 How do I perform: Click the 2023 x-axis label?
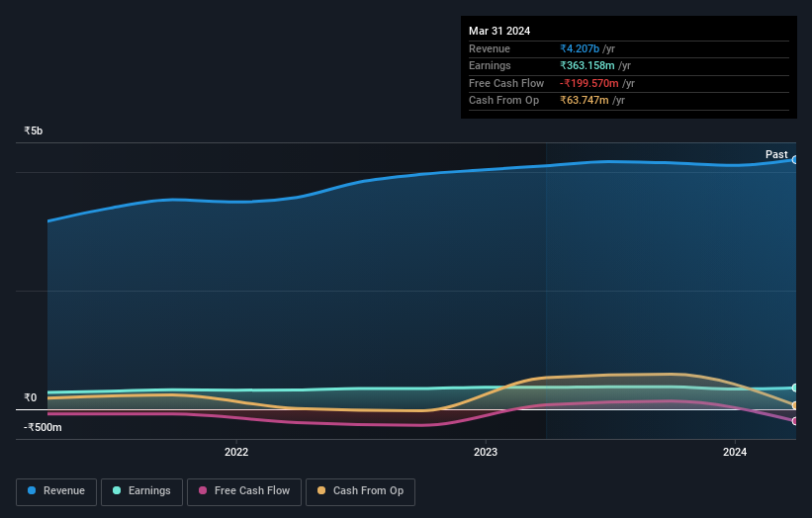pos(486,452)
